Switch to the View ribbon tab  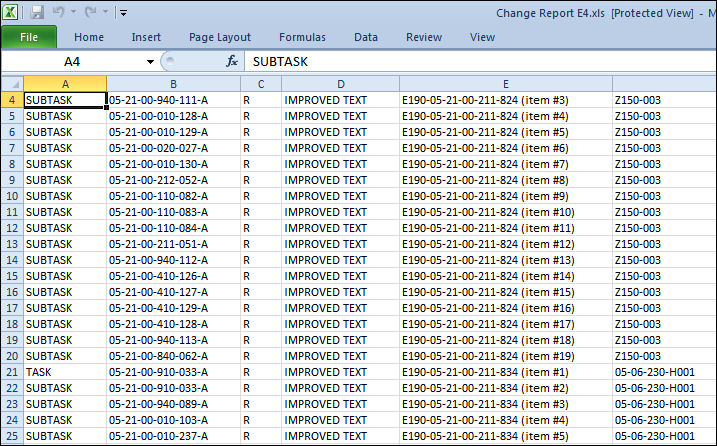pyautogui.click(x=482, y=37)
